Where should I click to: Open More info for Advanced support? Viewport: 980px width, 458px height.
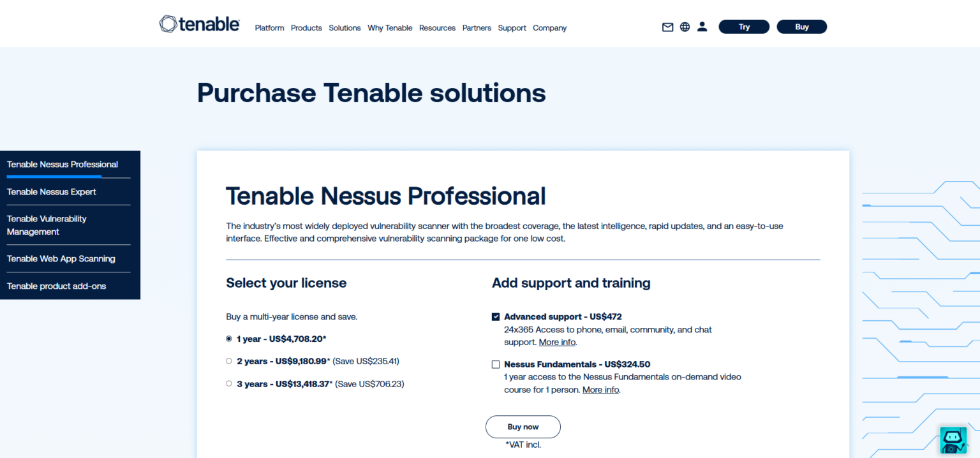click(x=556, y=342)
